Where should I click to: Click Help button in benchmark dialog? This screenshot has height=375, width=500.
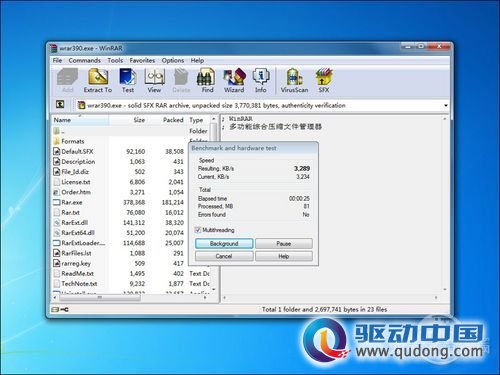[284, 256]
